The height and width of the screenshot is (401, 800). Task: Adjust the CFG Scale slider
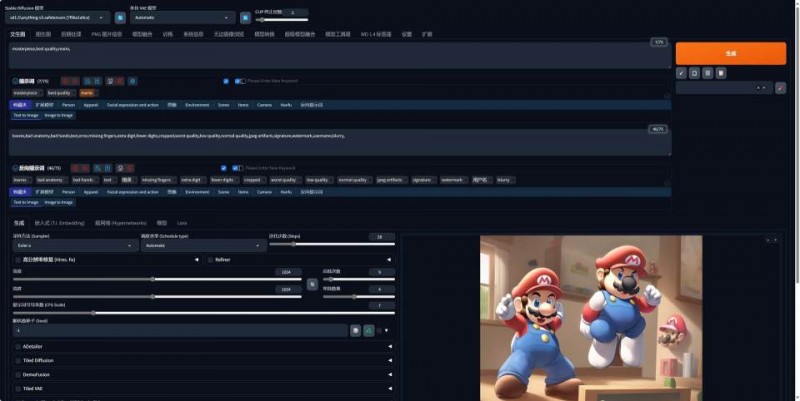coord(95,312)
